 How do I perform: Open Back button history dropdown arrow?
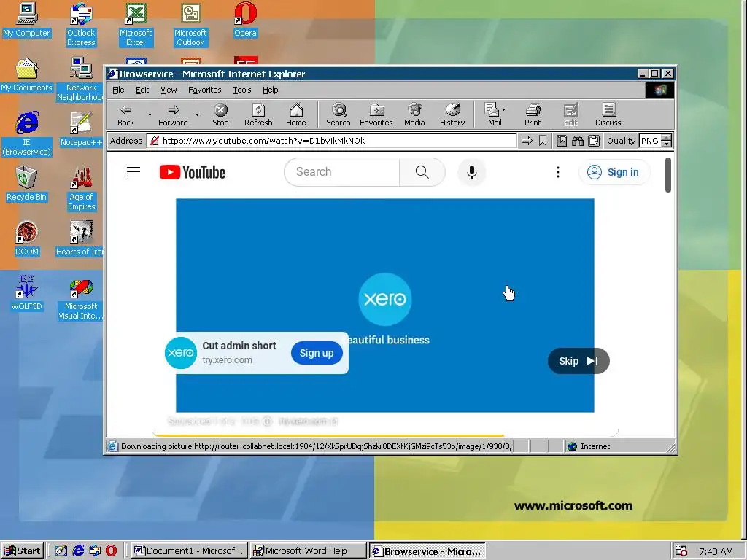click(150, 114)
